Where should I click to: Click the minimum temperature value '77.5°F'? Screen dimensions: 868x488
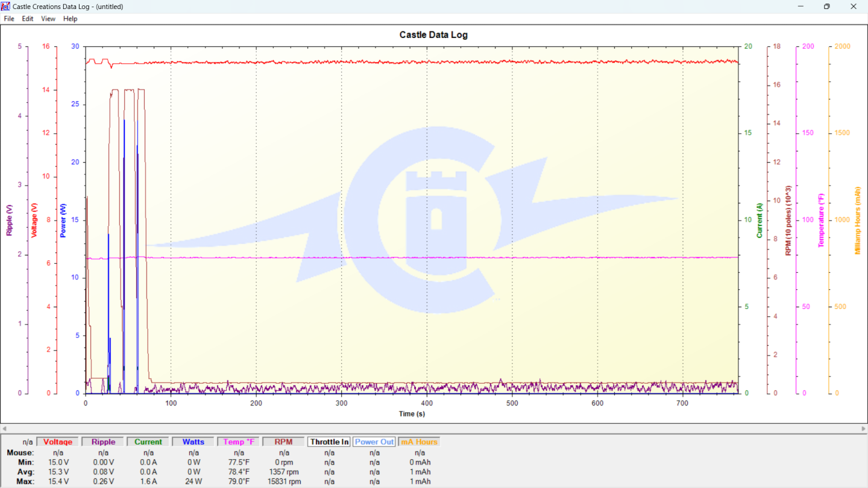click(239, 462)
